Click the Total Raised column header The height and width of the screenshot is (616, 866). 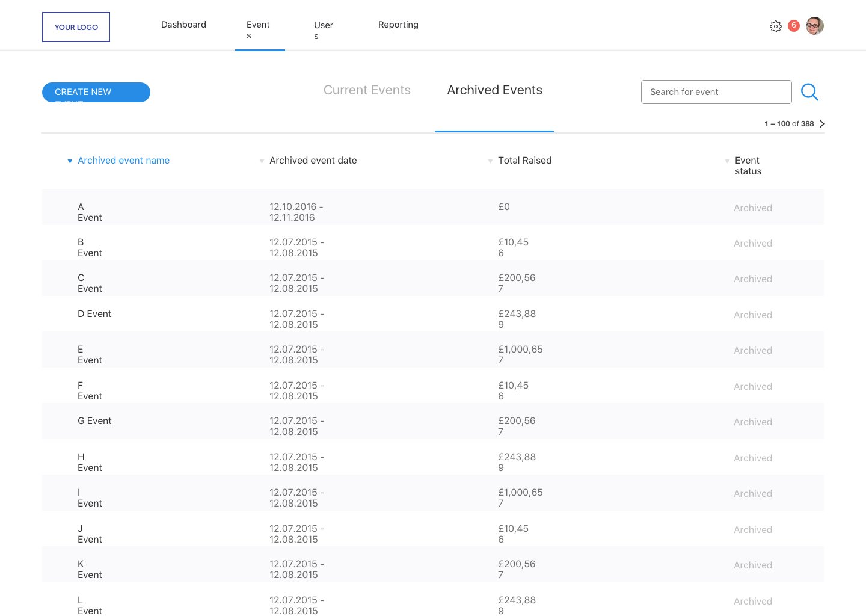524,161
